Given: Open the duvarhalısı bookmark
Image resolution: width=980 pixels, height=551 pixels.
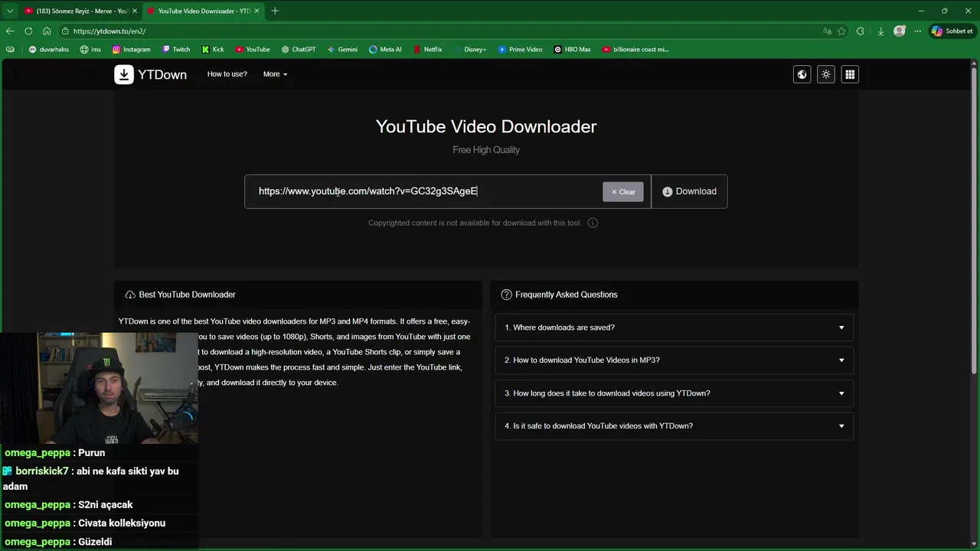Looking at the screenshot, I should 48,49.
